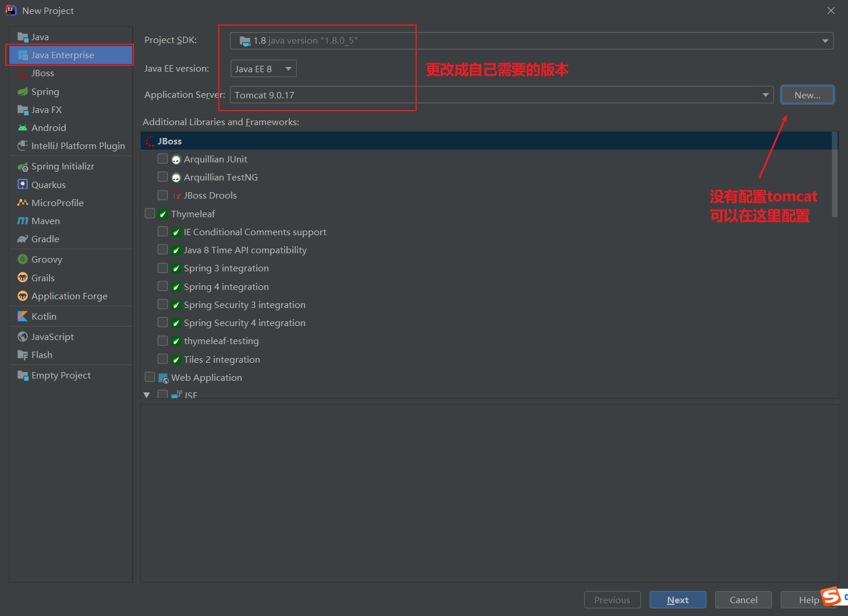848x616 pixels.
Task: Click the Grails icon
Action: coord(23,278)
